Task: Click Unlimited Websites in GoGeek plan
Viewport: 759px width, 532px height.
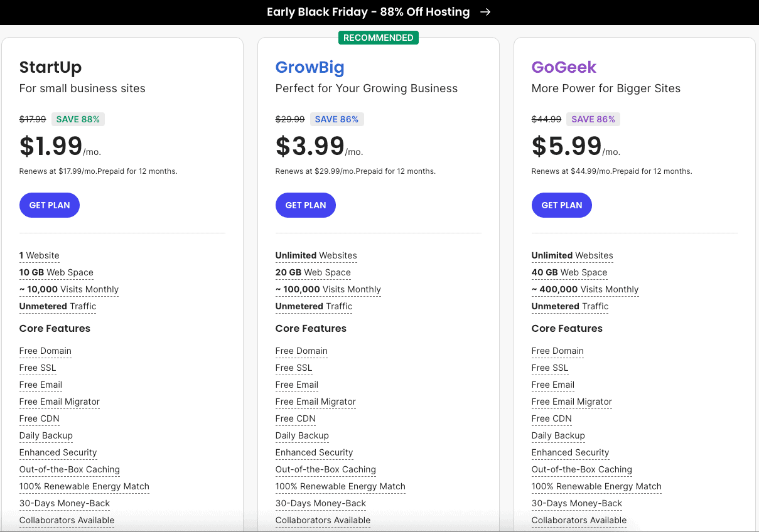Action: click(x=573, y=255)
